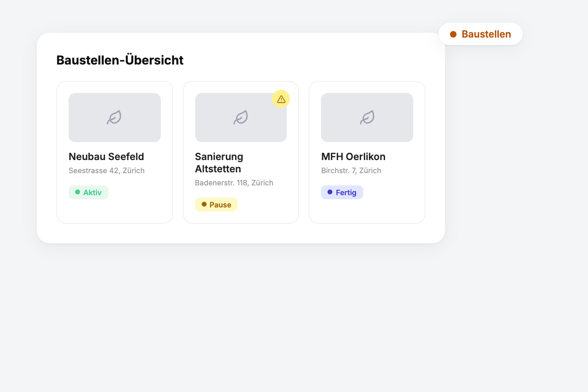Viewport: 588px width, 392px height.
Task: Click the Badenerstr. 118, Zürich address
Action: tap(234, 183)
